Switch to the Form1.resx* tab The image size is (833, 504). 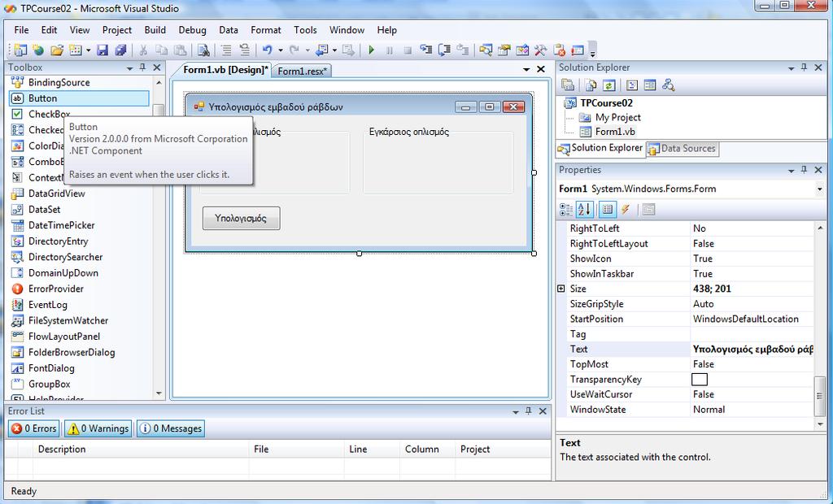[303, 71]
